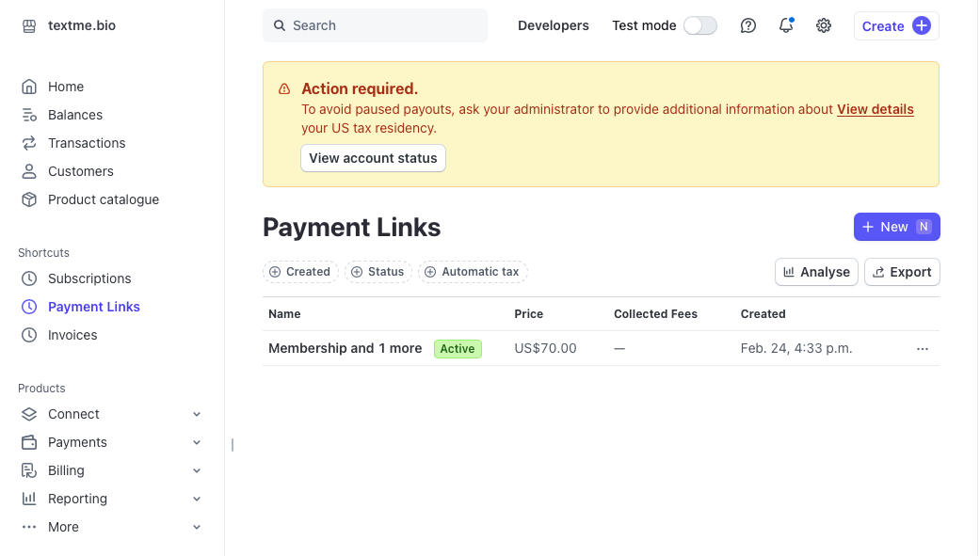
Task: Expand the Billing section chevron
Action: coord(197,470)
